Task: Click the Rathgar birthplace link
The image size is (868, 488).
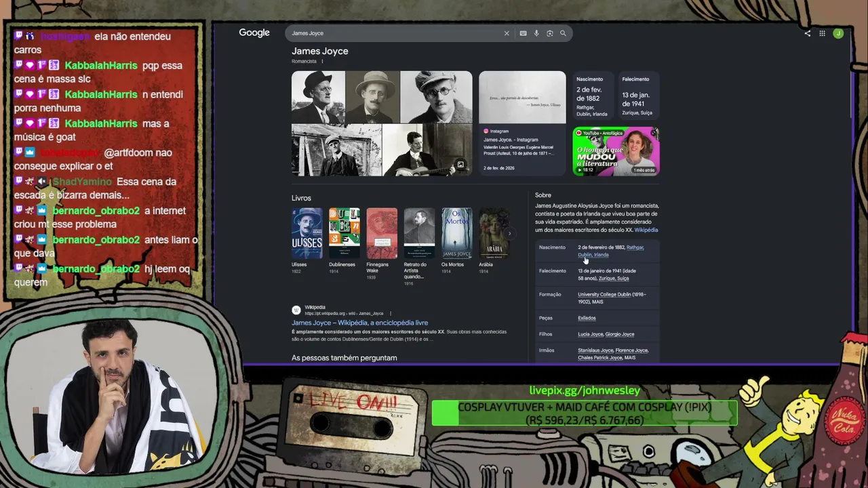Action: pyautogui.click(x=635, y=247)
